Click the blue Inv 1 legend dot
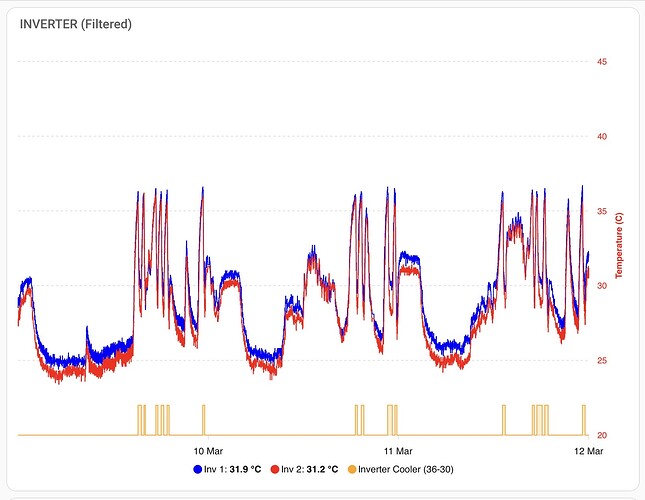The width and height of the screenshot is (645, 500). coord(198,468)
